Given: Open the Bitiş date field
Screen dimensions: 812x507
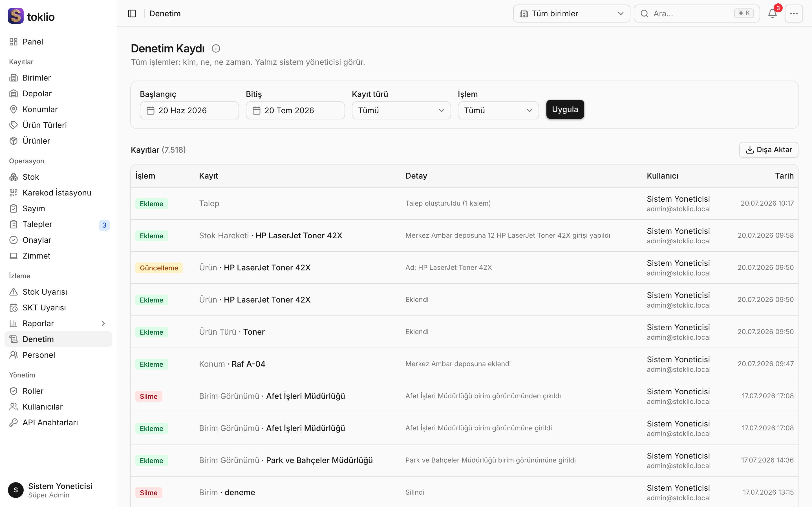Looking at the screenshot, I should (x=295, y=110).
